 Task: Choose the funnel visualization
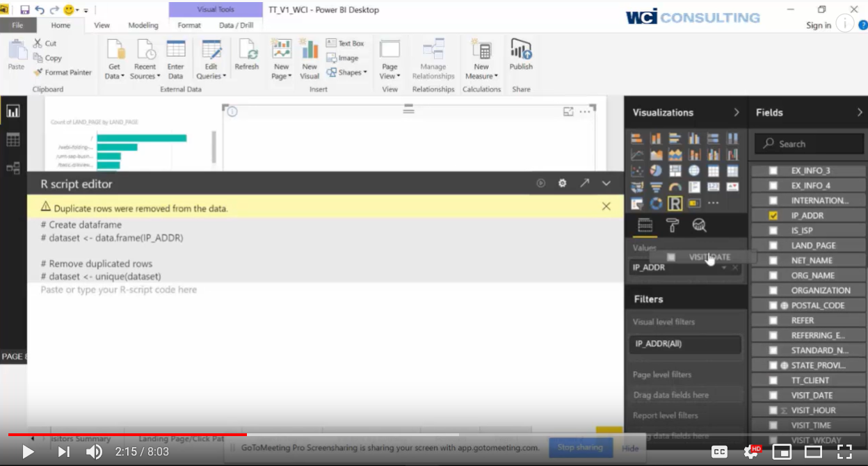[656, 186]
